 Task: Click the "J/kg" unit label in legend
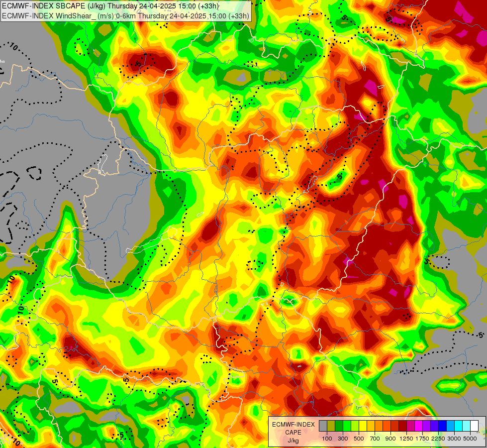click(x=293, y=441)
